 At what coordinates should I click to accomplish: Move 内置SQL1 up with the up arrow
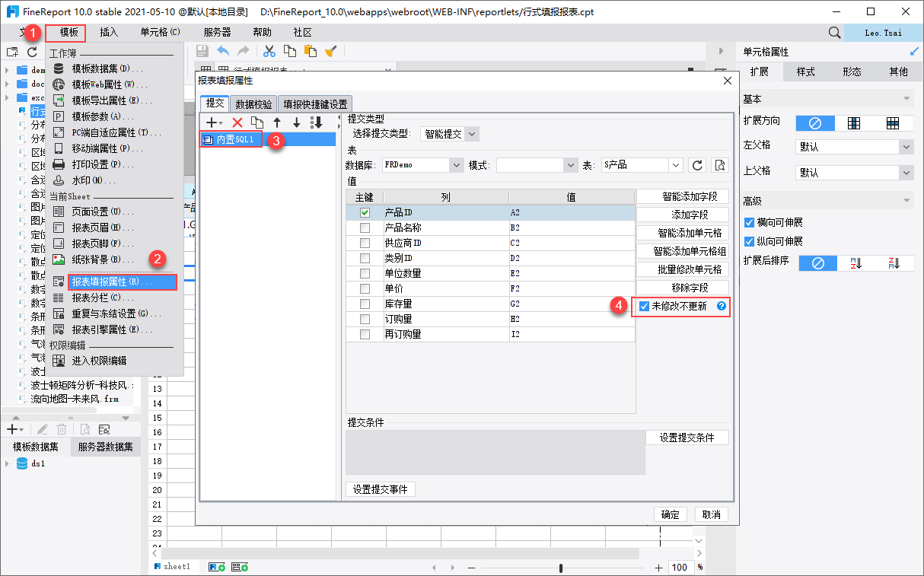(277, 123)
